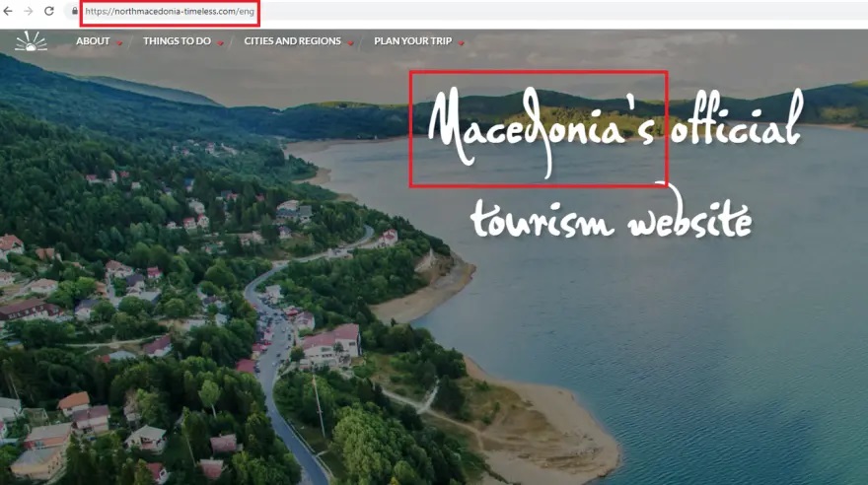The height and width of the screenshot is (485, 868).
Task: Click the padlock site security icon
Action: [x=75, y=11]
